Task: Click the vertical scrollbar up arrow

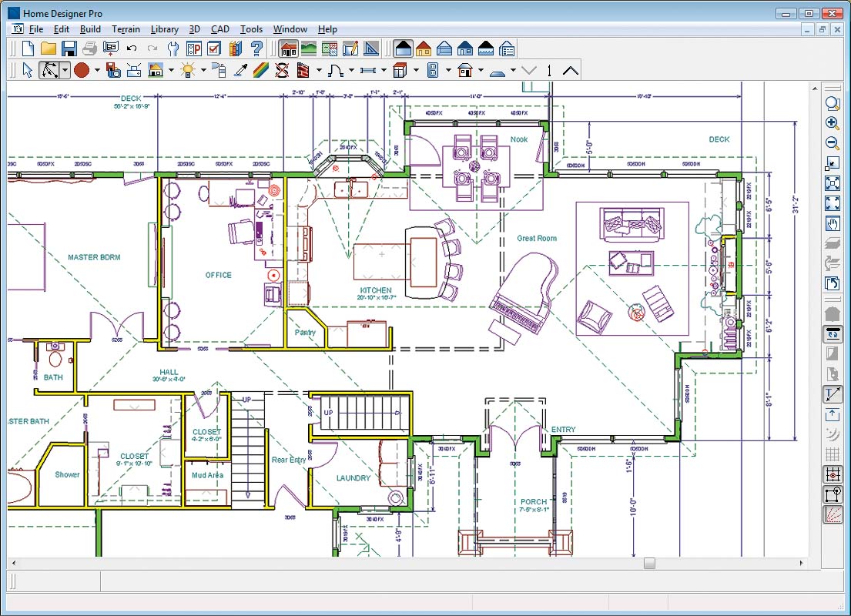Action: pos(815,89)
